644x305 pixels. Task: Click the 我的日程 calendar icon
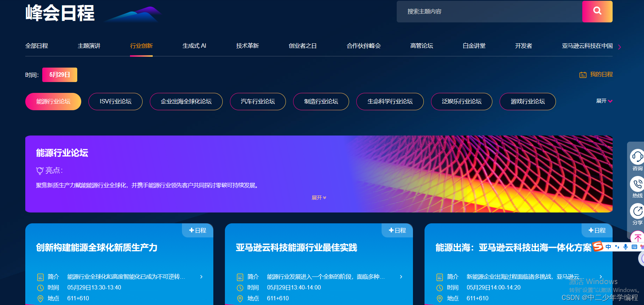click(x=583, y=75)
